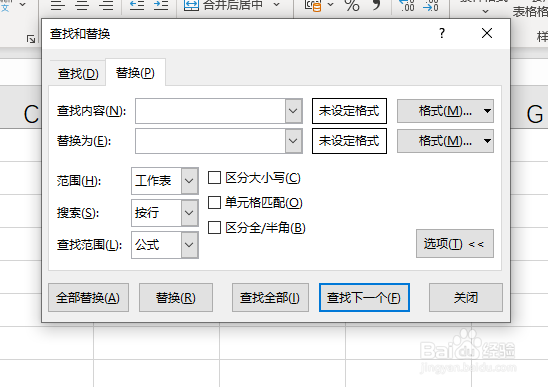Click the increase indent icon
This screenshot has height=387, width=548.
(x=161, y=5)
